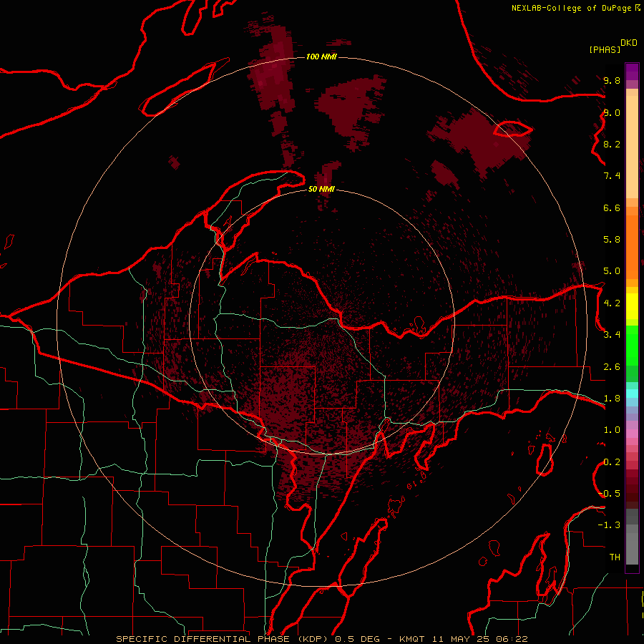Screen dimensions: 644x644
Task: Click the 4.2 value on the scale
Action: [612, 303]
